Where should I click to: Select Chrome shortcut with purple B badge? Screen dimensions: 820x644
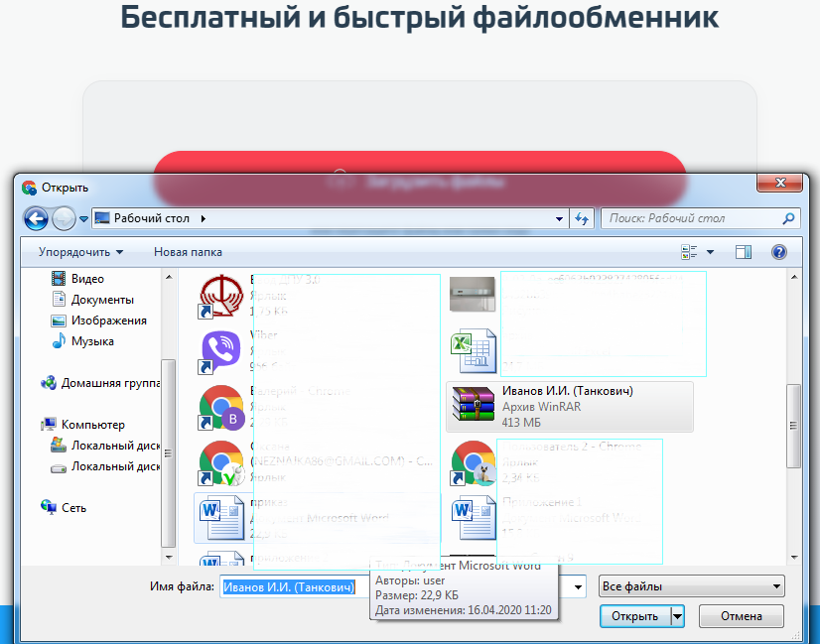tap(220, 408)
